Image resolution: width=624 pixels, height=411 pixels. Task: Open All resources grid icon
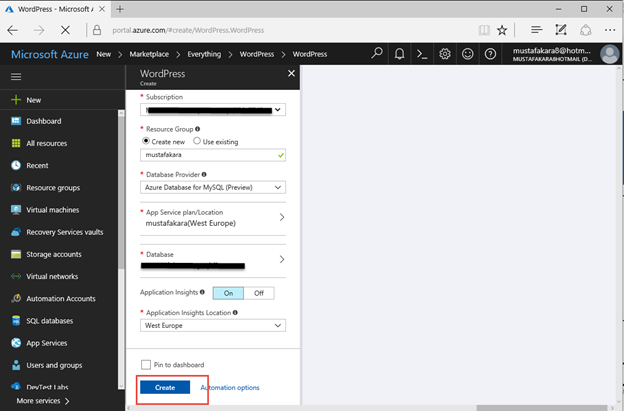coord(16,143)
